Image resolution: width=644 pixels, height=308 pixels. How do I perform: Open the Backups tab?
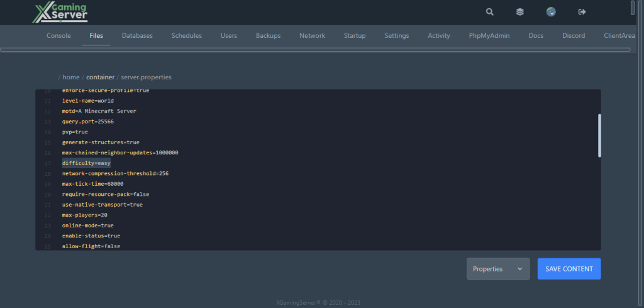[x=268, y=36]
